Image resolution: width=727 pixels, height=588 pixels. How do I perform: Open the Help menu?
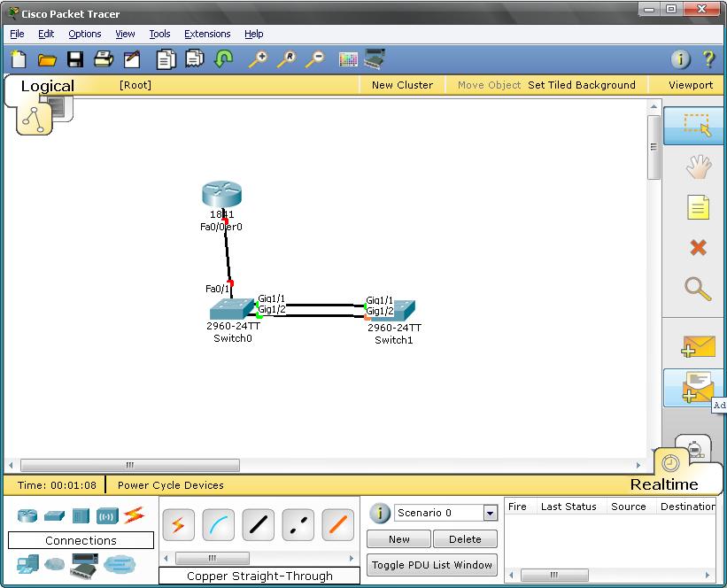253,34
